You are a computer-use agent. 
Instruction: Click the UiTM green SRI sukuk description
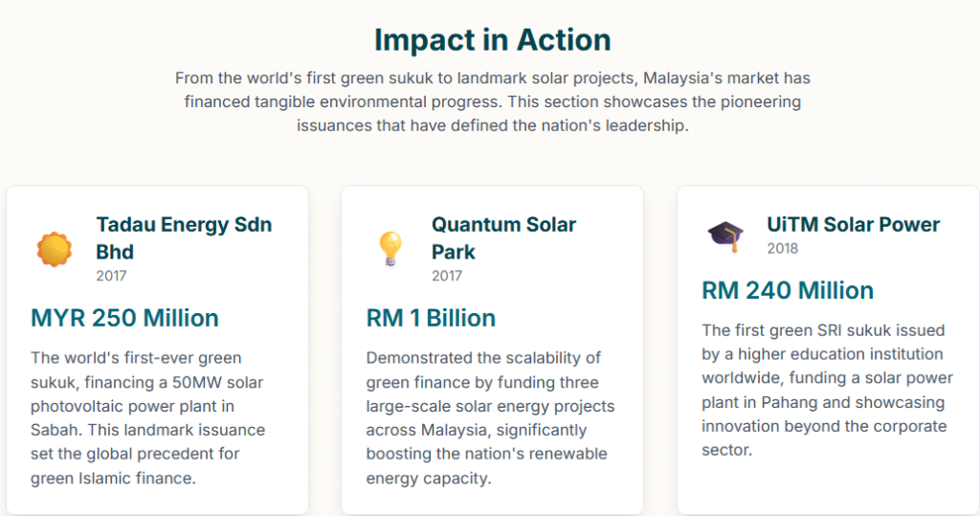pos(825,390)
